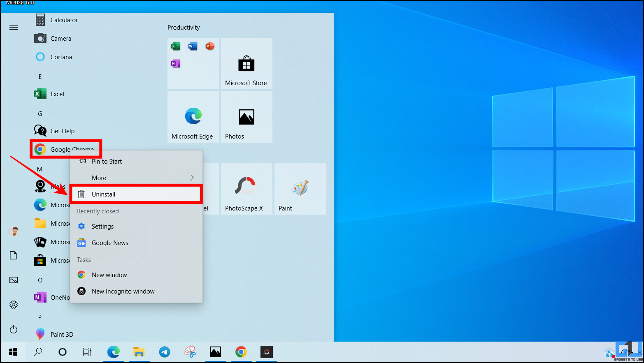
Task: Click the Productivity group heading
Action: coord(184,28)
